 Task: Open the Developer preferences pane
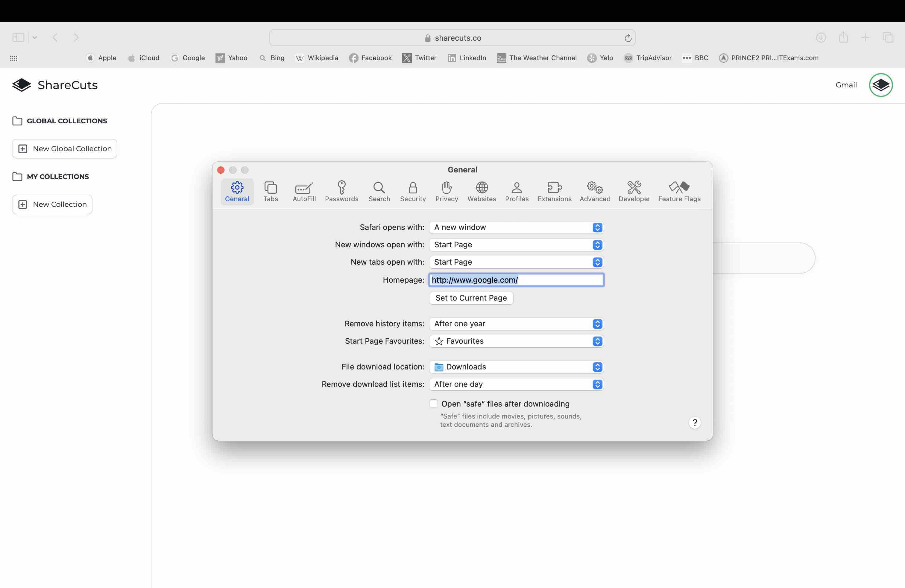pyautogui.click(x=634, y=191)
